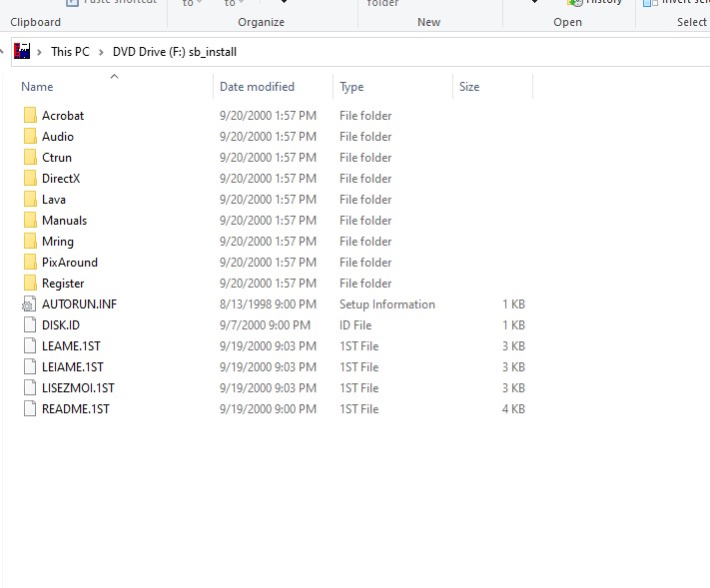Expand the chevron before This PC
Screen dimensions: 710x588
pyautogui.click(x=41, y=52)
